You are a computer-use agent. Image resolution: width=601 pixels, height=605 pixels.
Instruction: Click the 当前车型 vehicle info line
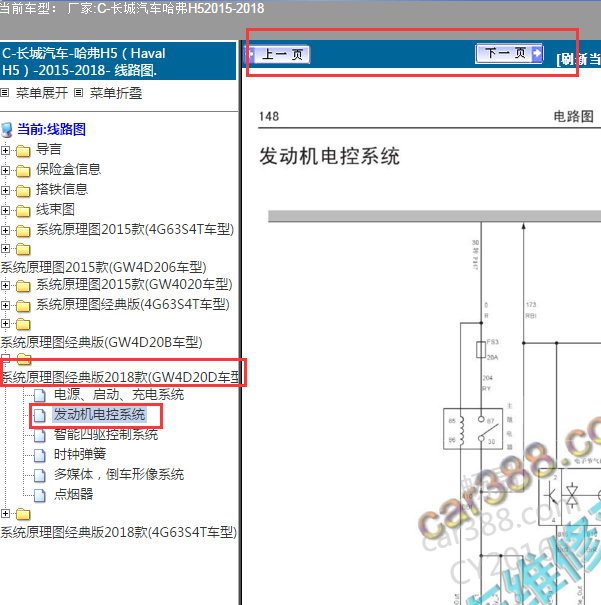click(132, 8)
